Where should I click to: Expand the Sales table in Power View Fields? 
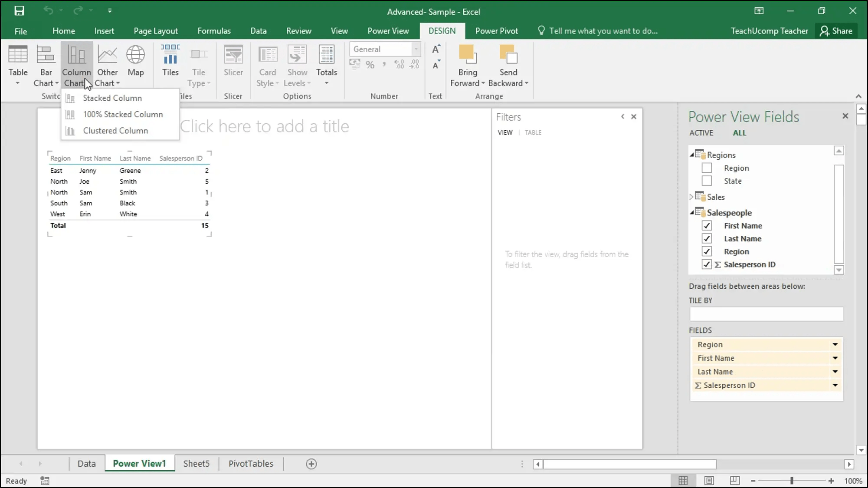click(691, 197)
